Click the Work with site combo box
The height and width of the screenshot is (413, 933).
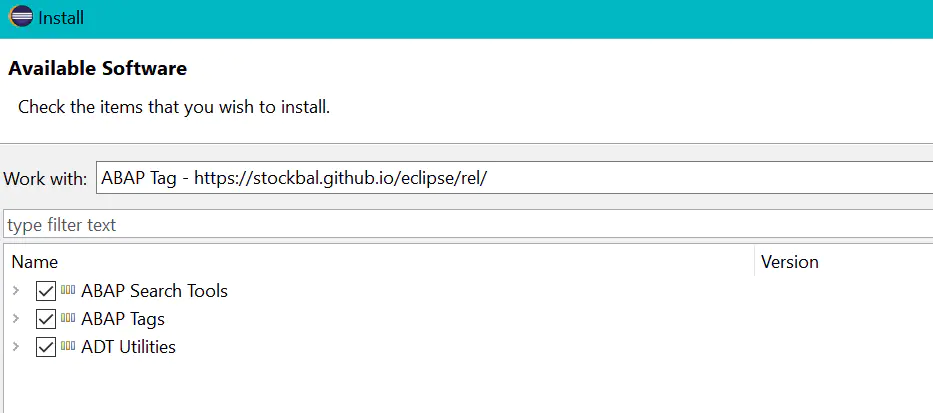coord(514,177)
